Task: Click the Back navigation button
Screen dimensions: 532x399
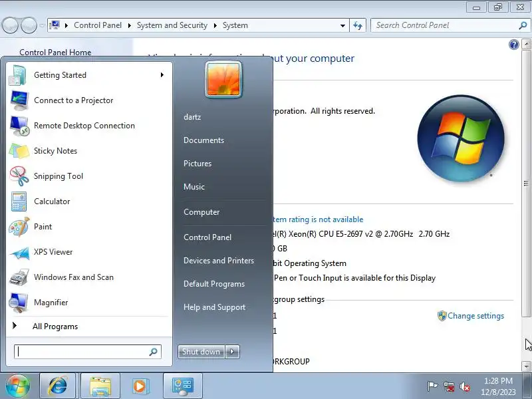Action: click(10, 25)
